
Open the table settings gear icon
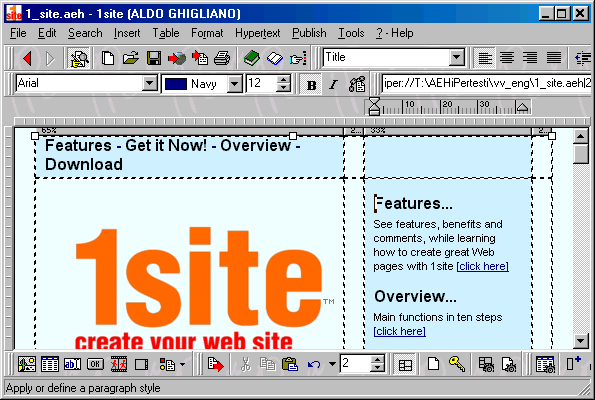pos(486,364)
